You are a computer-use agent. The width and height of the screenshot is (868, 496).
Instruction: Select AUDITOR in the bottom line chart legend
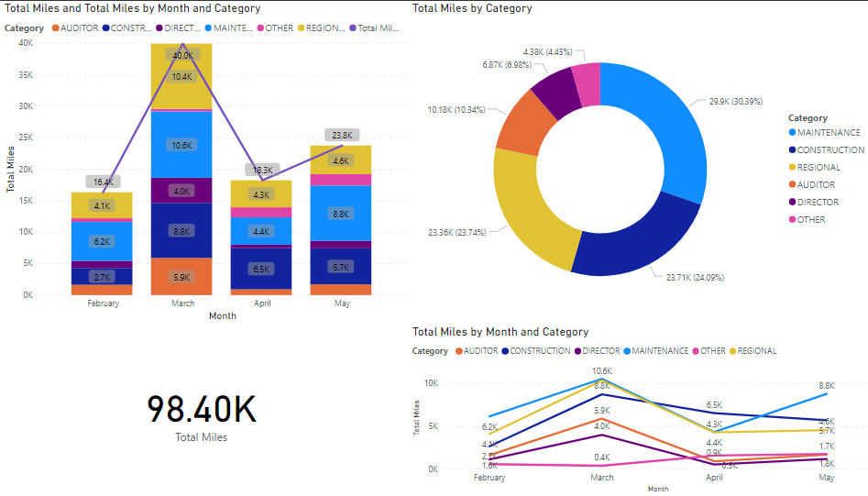[x=480, y=351]
